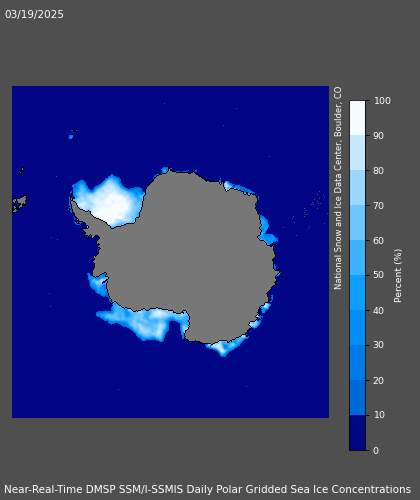Click the National Snow and Ice Data Center credit
Viewport: 420px width, 500px height.
tap(338, 188)
